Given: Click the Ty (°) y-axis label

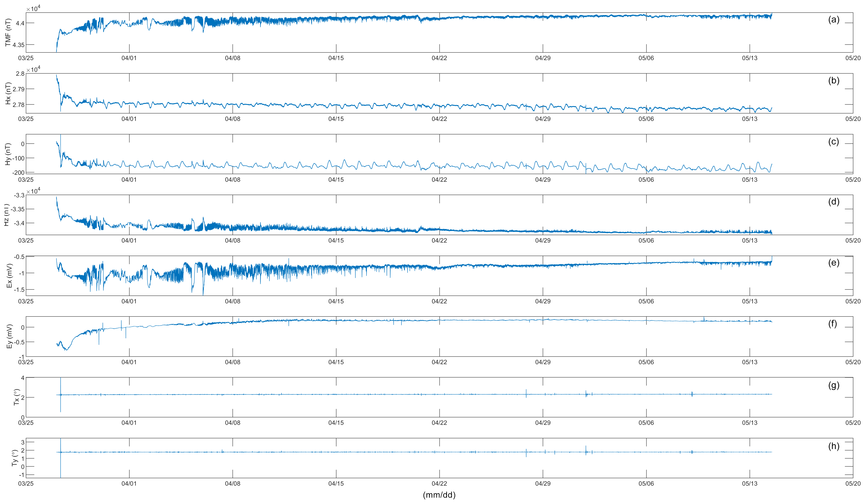Looking at the screenshot, I should tap(14, 458).
